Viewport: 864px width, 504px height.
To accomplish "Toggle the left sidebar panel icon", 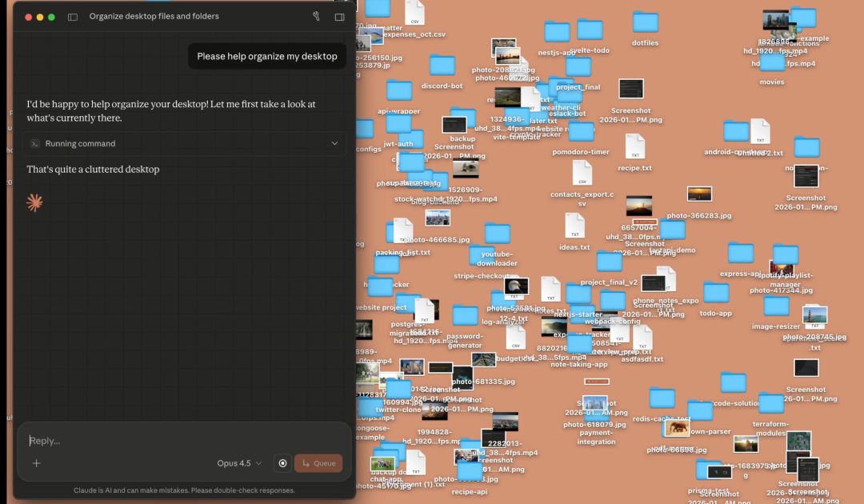I will 73,17.
